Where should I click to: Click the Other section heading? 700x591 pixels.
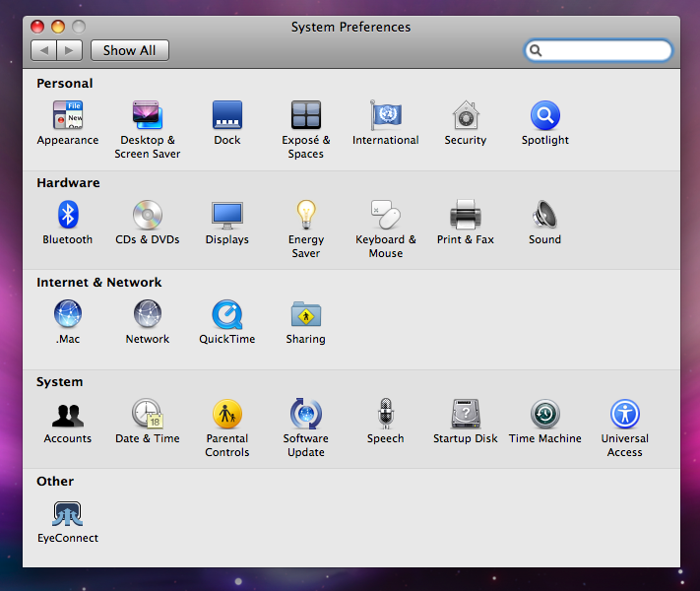[55, 481]
